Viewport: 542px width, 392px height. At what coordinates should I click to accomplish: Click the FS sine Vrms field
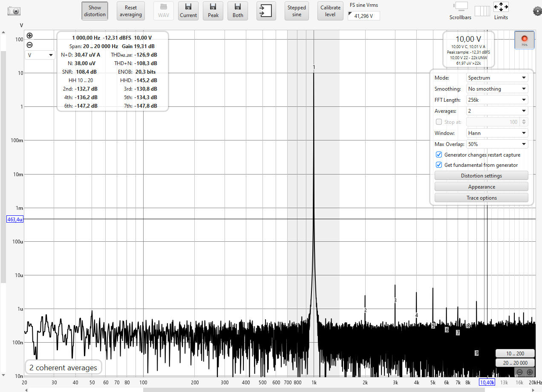[363, 16]
